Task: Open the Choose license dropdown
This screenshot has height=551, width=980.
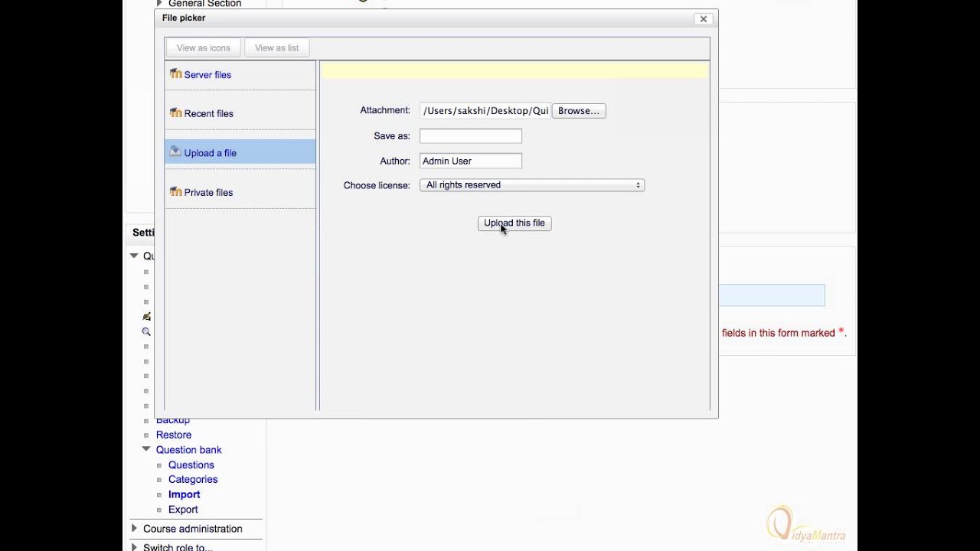Action: pyautogui.click(x=532, y=185)
